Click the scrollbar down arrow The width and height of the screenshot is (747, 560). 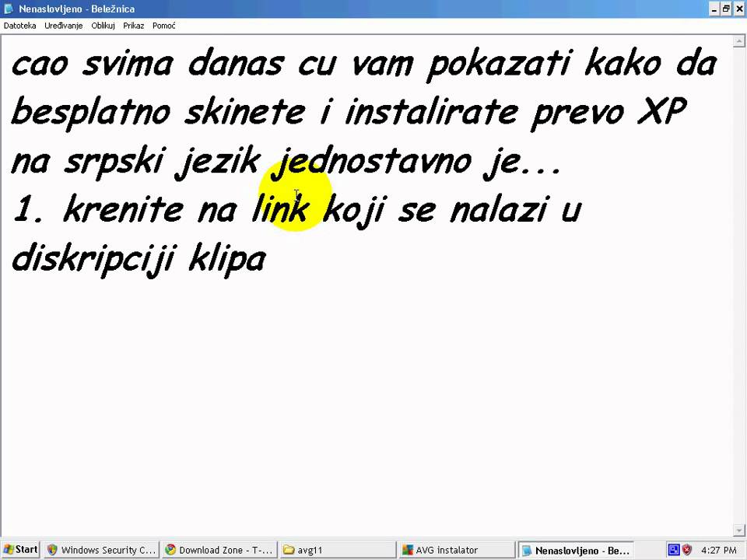click(739, 530)
